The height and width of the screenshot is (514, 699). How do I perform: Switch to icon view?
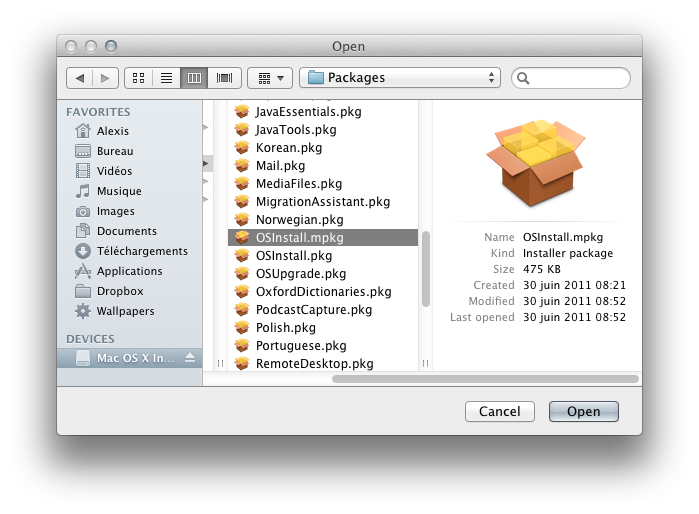point(139,78)
